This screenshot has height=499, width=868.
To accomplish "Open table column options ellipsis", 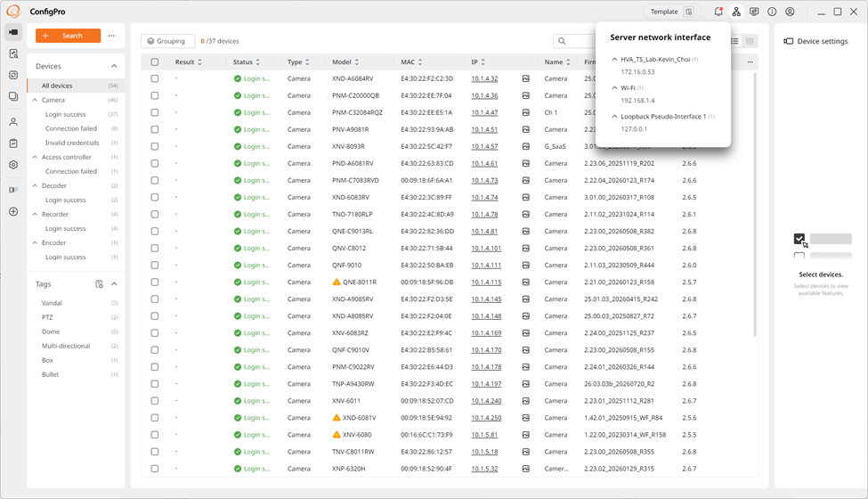I will [750, 62].
